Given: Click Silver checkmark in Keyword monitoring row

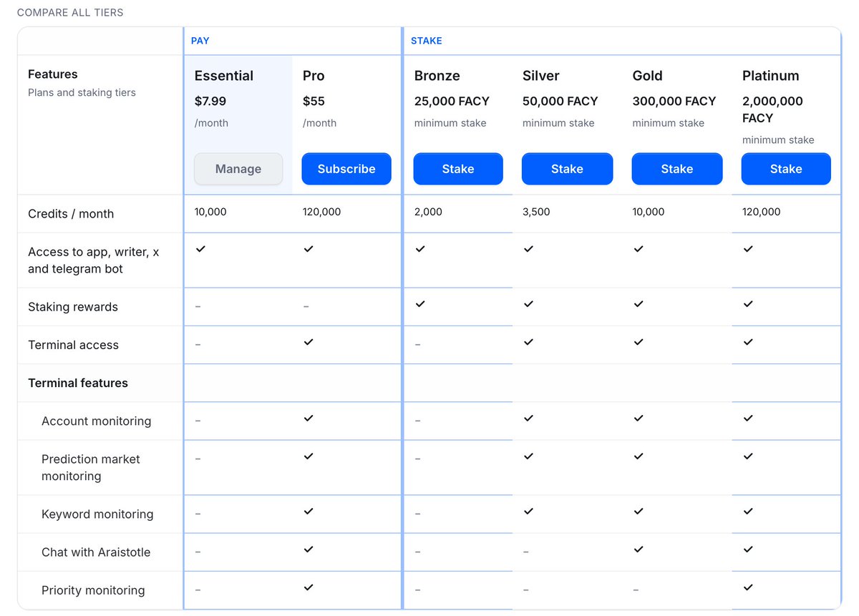Looking at the screenshot, I should 528,512.
